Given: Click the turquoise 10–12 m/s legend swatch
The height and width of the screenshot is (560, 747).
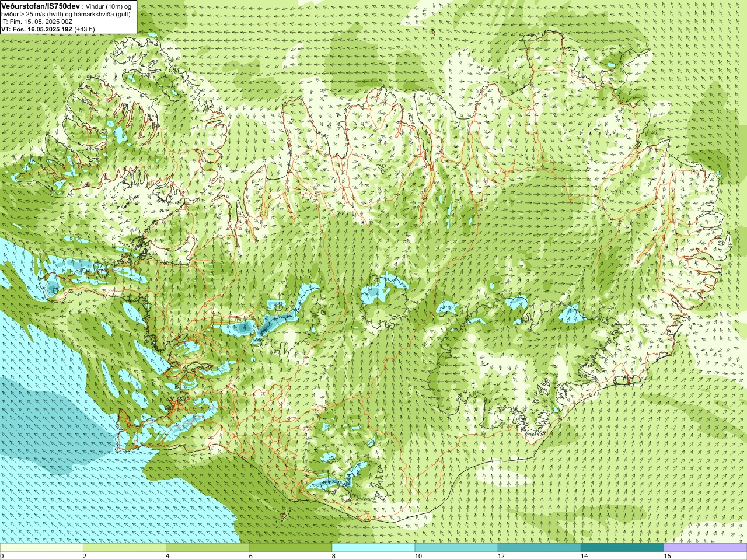Looking at the screenshot, I should click(x=456, y=548).
